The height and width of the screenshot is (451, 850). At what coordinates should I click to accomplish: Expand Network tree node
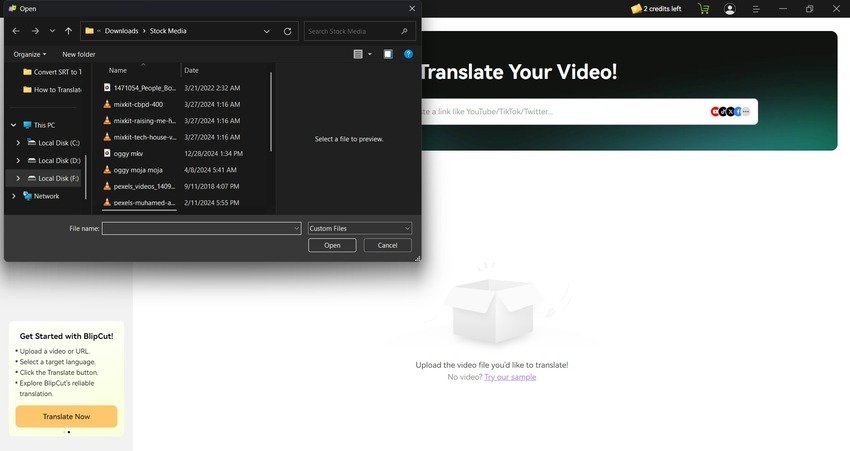click(14, 196)
